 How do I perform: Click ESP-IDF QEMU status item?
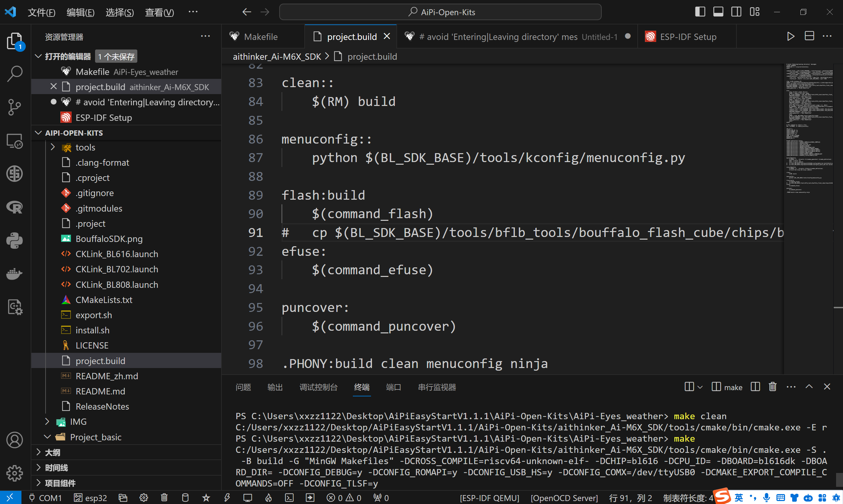tap(489, 498)
